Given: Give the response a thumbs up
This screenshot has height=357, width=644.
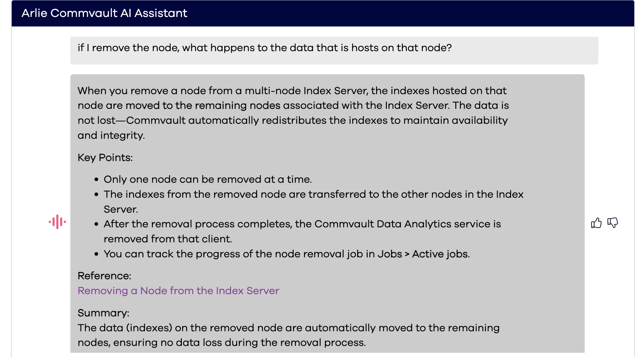Looking at the screenshot, I should point(596,223).
